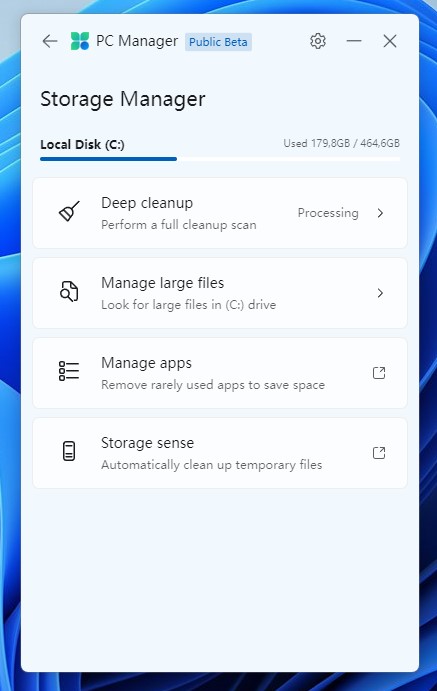Open Storage sense external link icon
This screenshot has height=691, width=437.
click(x=379, y=453)
